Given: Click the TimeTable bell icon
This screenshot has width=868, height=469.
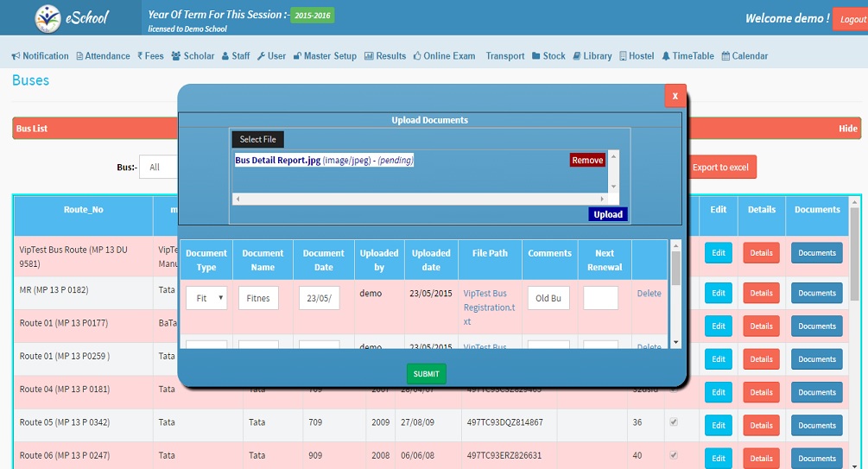Looking at the screenshot, I should (666, 56).
